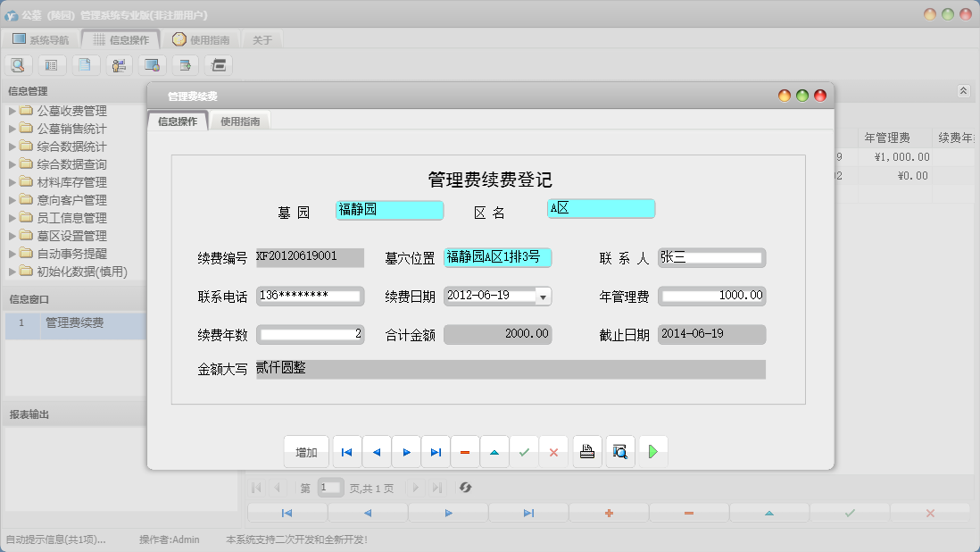
Task: Open the 续费日期 date dropdown
Action: (542, 295)
